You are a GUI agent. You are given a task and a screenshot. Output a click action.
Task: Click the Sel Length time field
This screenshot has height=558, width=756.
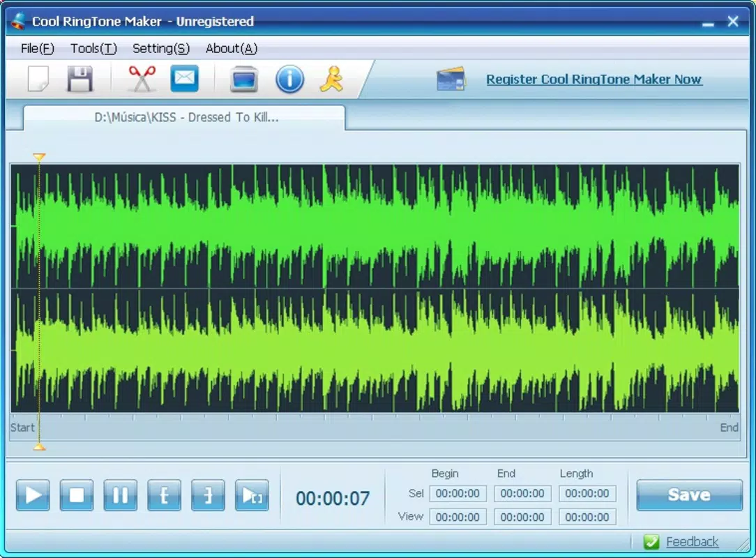coord(587,493)
